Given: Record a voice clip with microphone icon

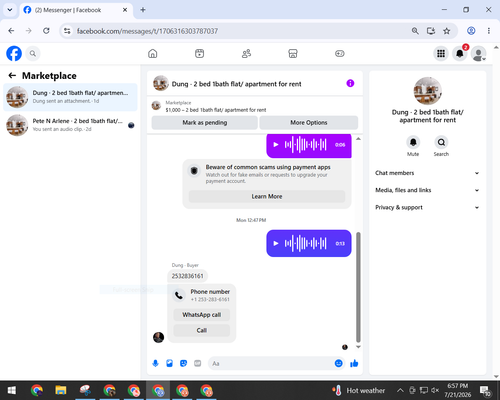Looking at the screenshot, I should (155, 363).
